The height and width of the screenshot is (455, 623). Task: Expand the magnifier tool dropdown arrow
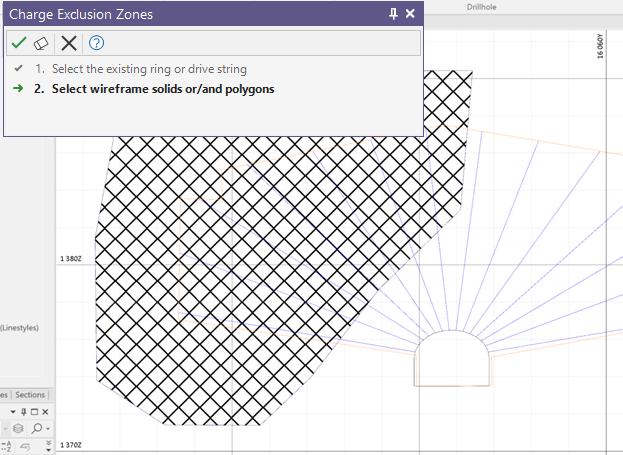[46, 429]
